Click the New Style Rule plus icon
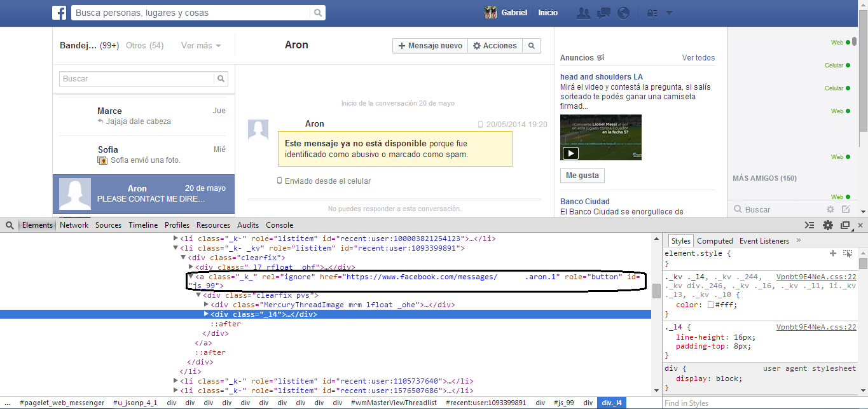The width and height of the screenshot is (868, 409). (x=833, y=253)
